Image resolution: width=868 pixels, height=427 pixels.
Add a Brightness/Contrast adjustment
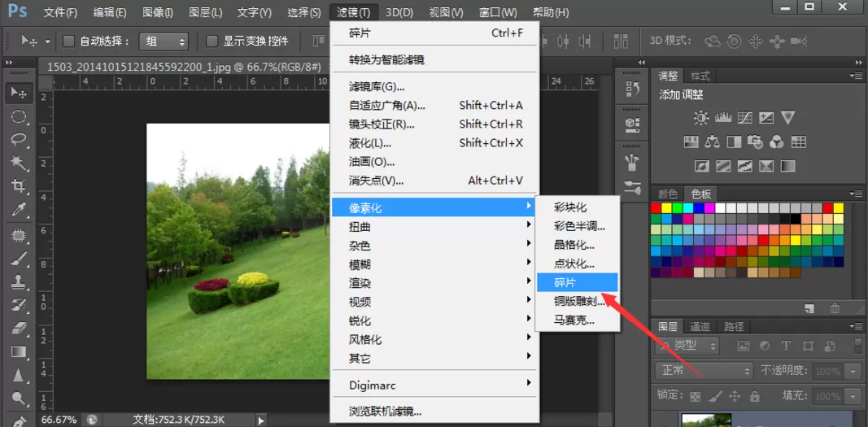701,117
